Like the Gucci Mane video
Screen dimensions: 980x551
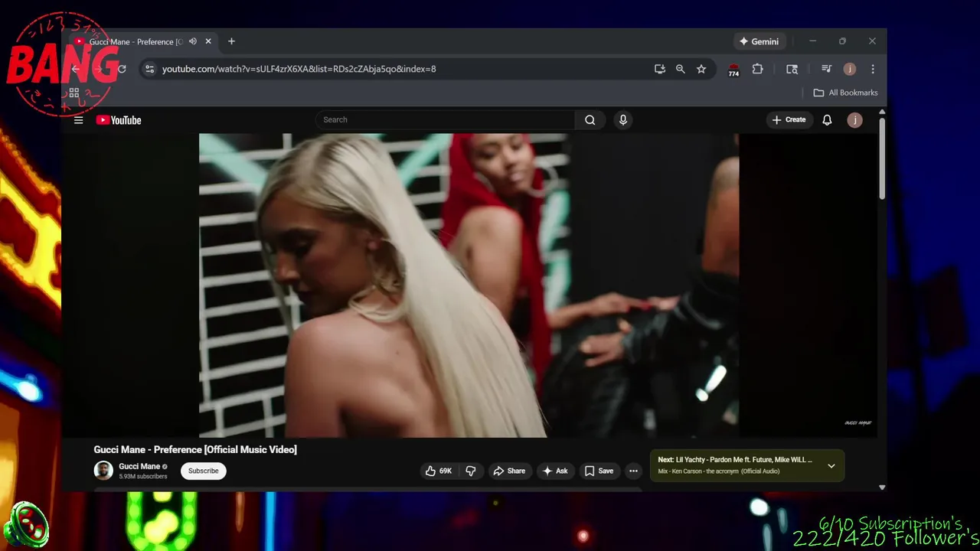[x=439, y=471]
